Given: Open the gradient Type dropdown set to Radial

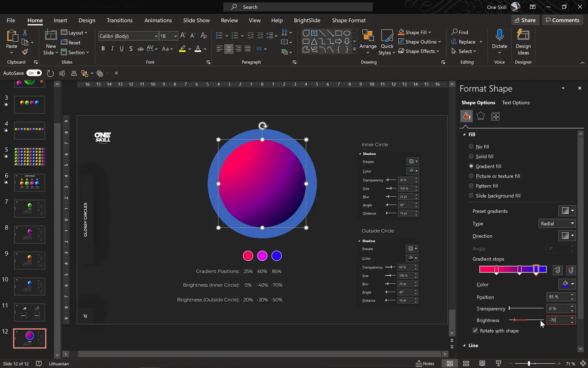Looking at the screenshot, I should tap(556, 223).
